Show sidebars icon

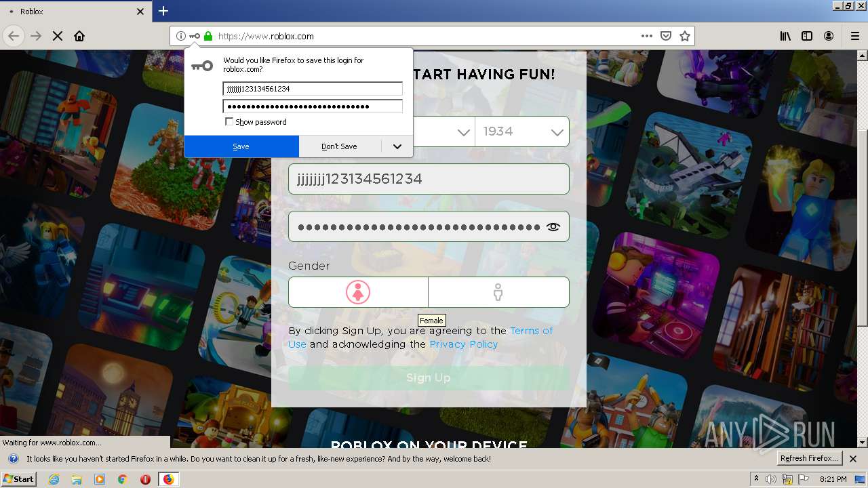(807, 36)
